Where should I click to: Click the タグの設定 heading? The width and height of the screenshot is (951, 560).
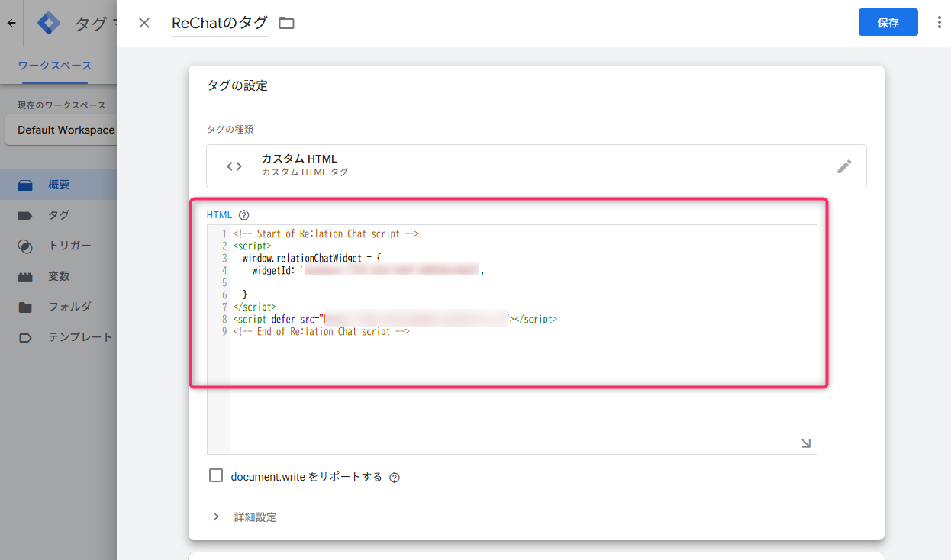237,85
